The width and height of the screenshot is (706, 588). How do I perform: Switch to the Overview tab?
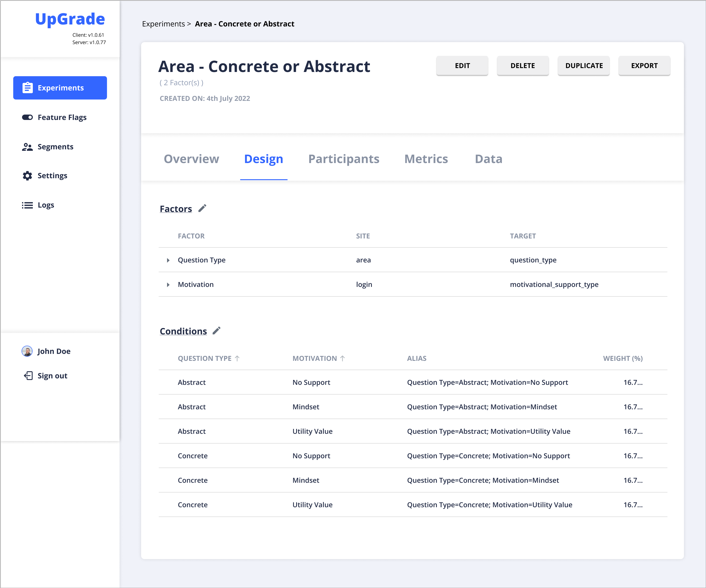[x=191, y=159]
